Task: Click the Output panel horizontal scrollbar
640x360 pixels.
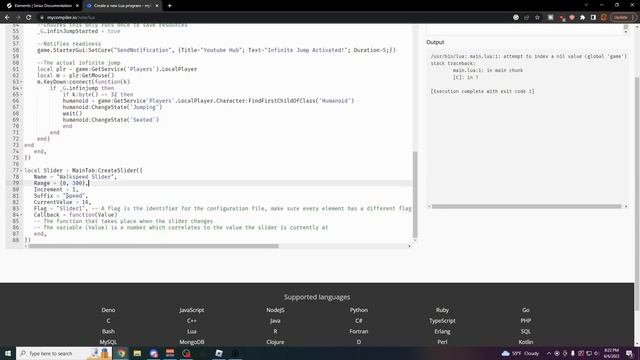Action: tap(526, 207)
